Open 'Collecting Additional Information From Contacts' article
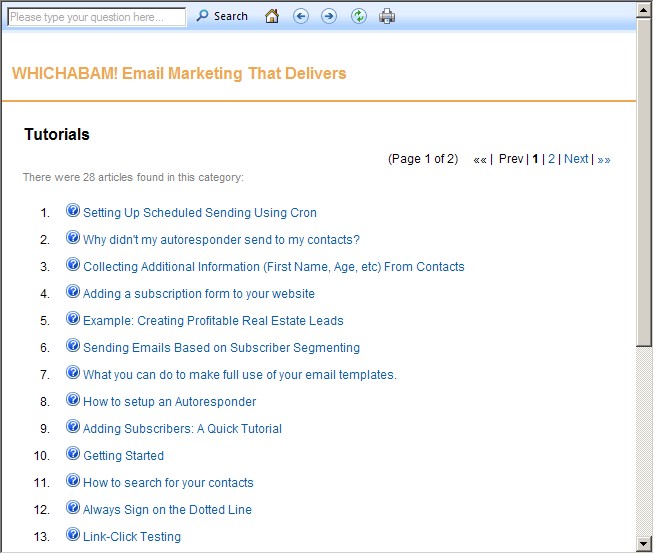This screenshot has height=554, width=654. [x=274, y=267]
